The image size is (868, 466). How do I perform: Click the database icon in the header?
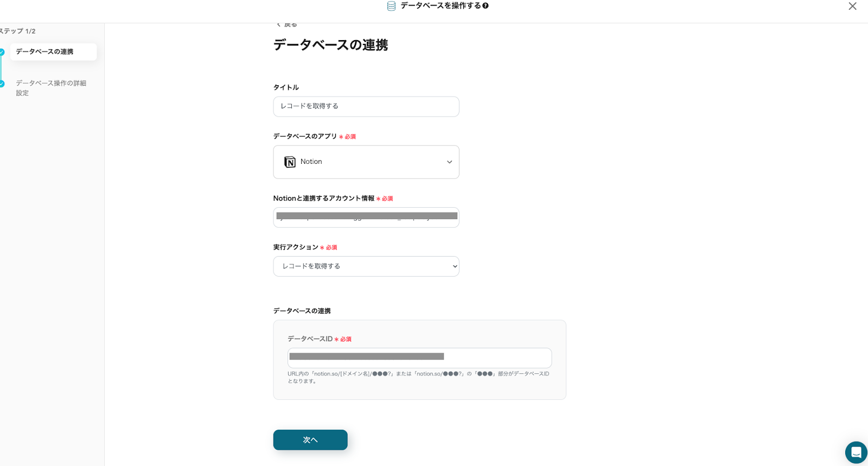click(391, 6)
